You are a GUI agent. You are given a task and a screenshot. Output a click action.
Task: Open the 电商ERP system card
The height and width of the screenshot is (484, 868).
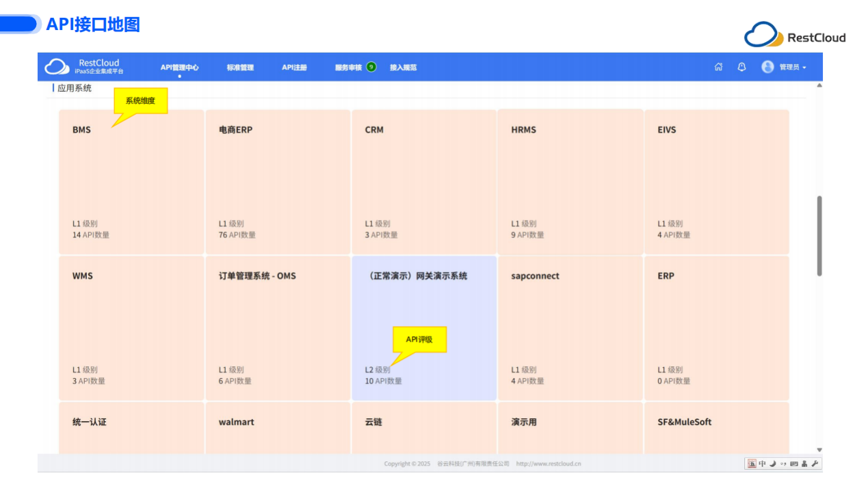point(278,182)
